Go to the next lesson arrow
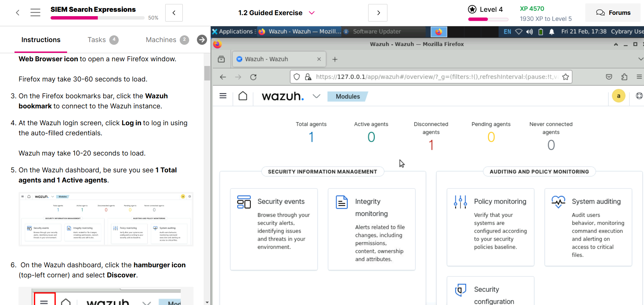This screenshot has width=644, height=305. pos(378,13)
